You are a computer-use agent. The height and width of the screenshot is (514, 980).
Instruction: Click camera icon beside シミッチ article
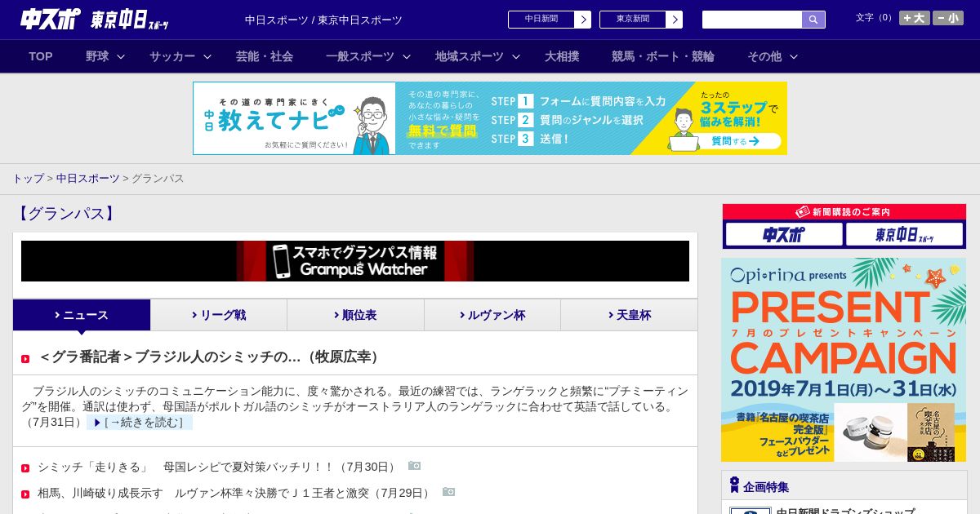pos(415,466)
